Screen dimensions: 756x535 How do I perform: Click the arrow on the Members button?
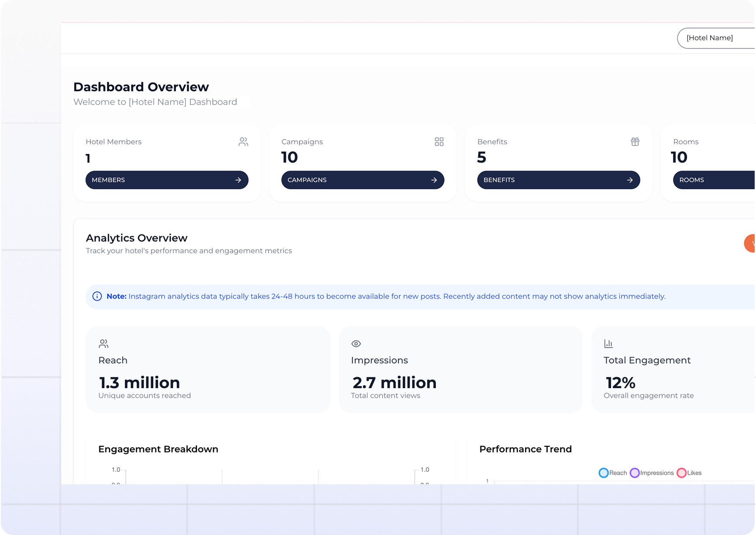[x=238, y=180]
